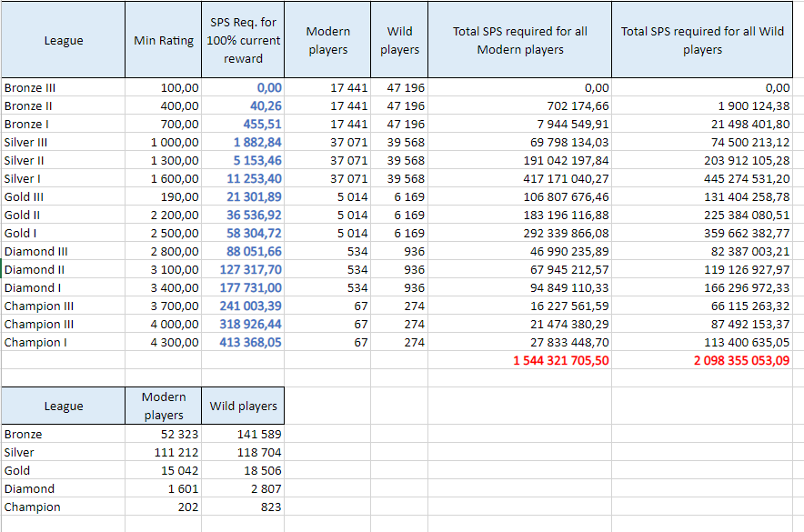This screenshot has height=532, width=804.
Task: Click the Wild total cell 166 296 972,33
Action: pos(702,287)
